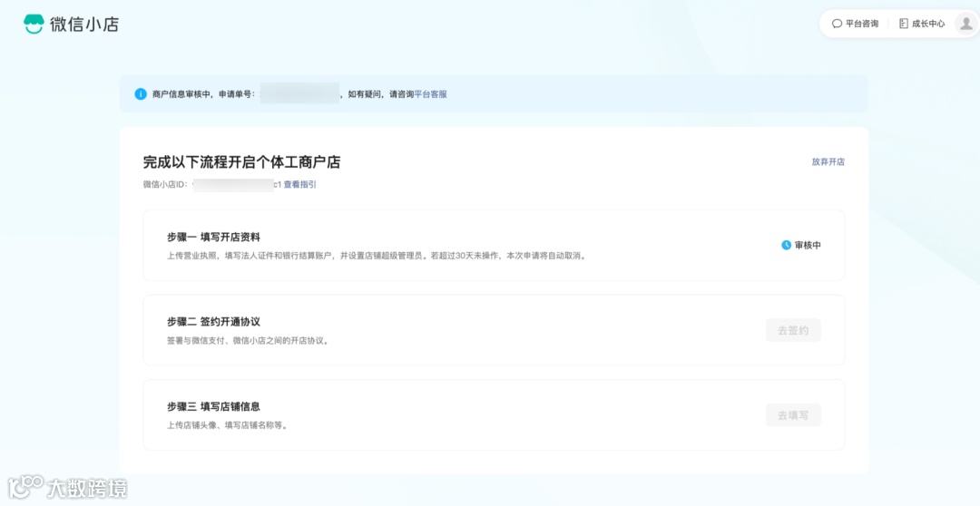Open 查看指引 guide link
The image size is (980, 506).
tap(300, 185)
